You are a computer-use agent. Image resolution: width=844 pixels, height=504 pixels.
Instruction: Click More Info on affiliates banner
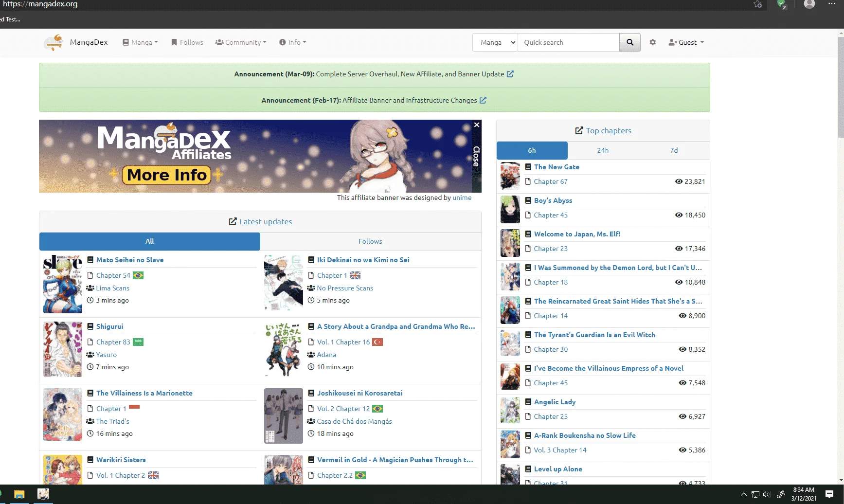coord(167,175)
